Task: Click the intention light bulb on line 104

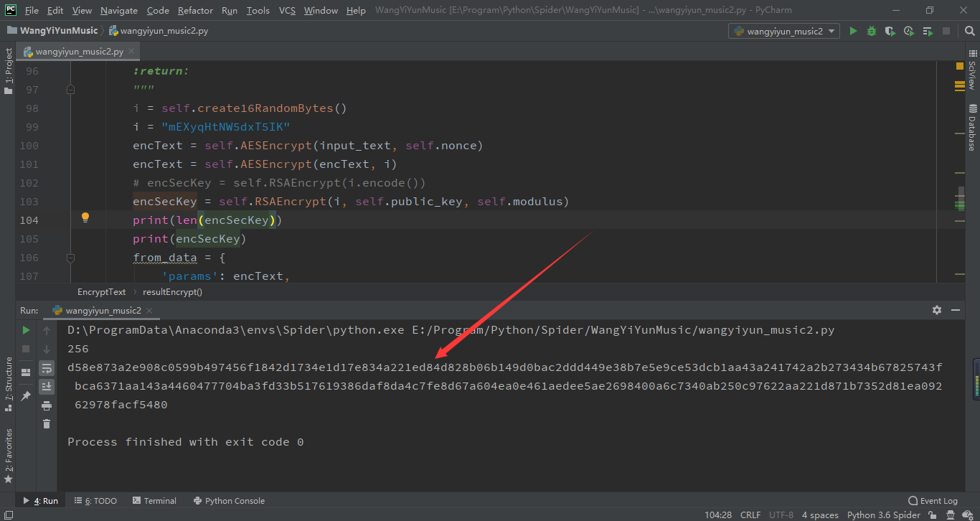Action: point(85,218)
